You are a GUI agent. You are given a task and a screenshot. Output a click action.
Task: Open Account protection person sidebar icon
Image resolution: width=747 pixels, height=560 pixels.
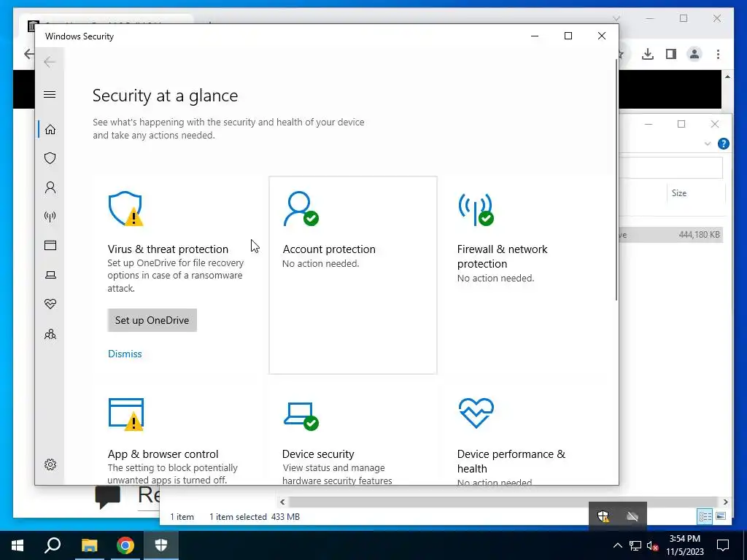[50, 187]
